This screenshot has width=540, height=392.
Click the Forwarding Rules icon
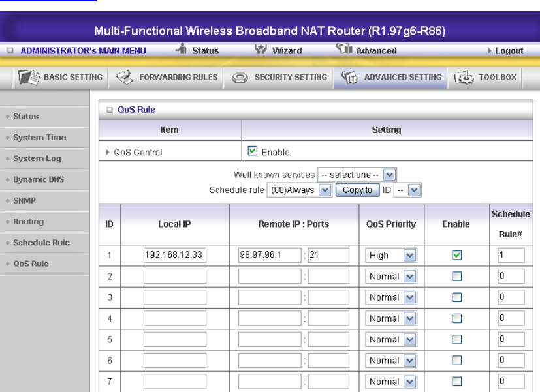click(125, 78)
